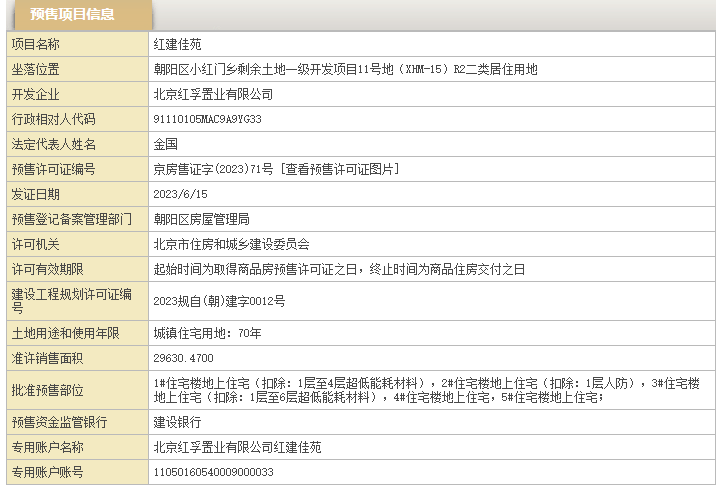The width and height of the screenshot is (721, 491).
Task: Click the 坐落位置 address text
Action: click(x=345, y=69)
